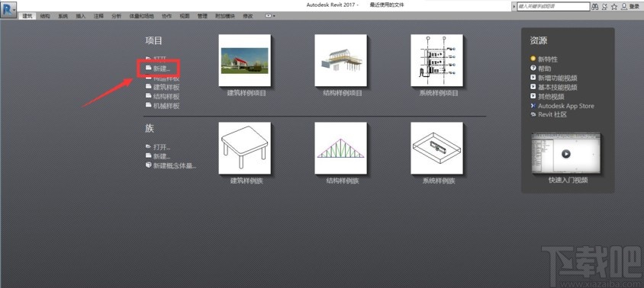The width and height of the screenshot is (644, 288).
Task: Open the 建筑样板 template link
Action: click(x=166, y=88)
